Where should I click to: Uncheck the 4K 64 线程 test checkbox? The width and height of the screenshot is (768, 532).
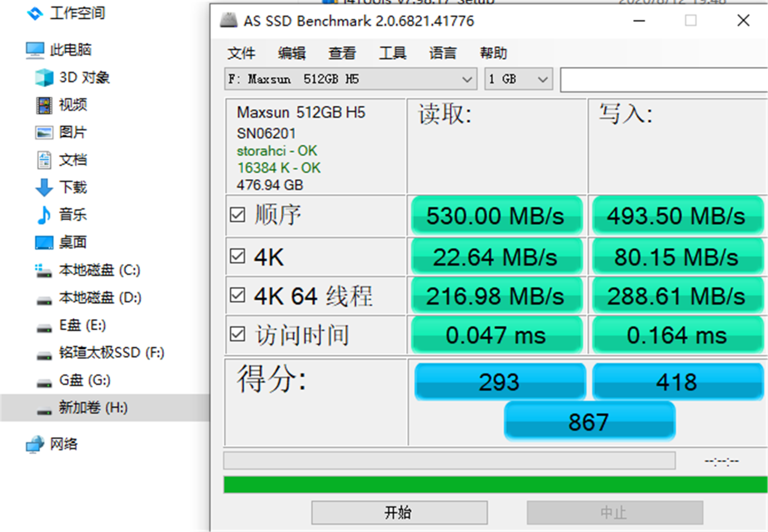coord(238,295)
